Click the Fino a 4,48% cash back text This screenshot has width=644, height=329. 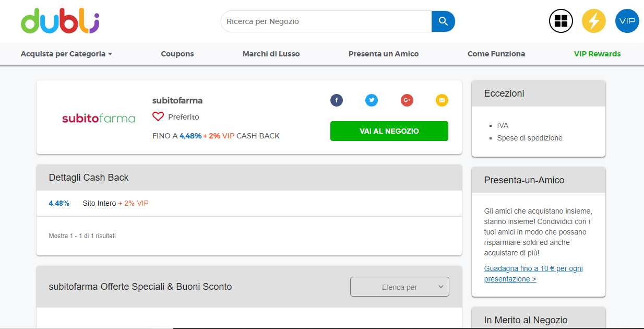click(x=216, y=136)
